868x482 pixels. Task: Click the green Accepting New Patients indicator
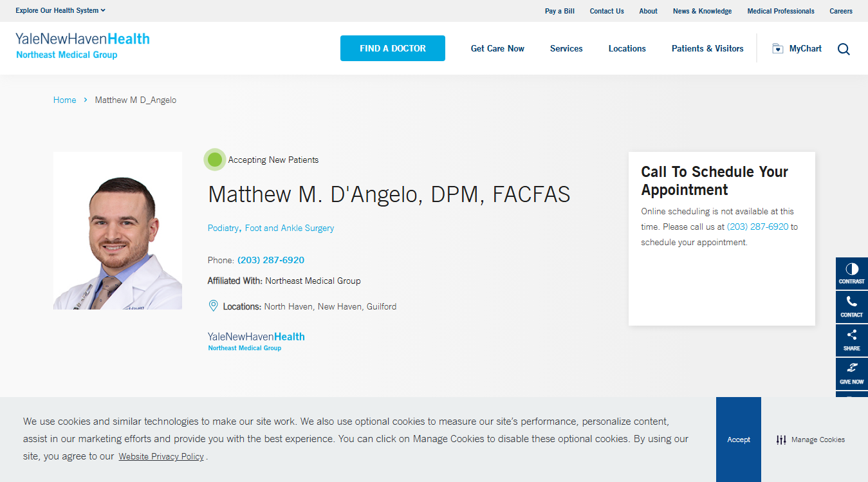tap(215, 160)
